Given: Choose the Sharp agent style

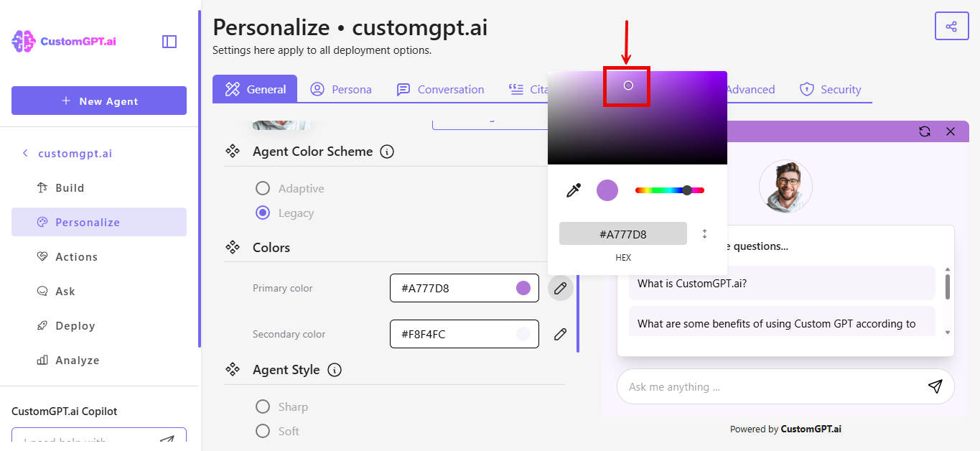Looking at the screenshot, I should click(x=263, y=406).
